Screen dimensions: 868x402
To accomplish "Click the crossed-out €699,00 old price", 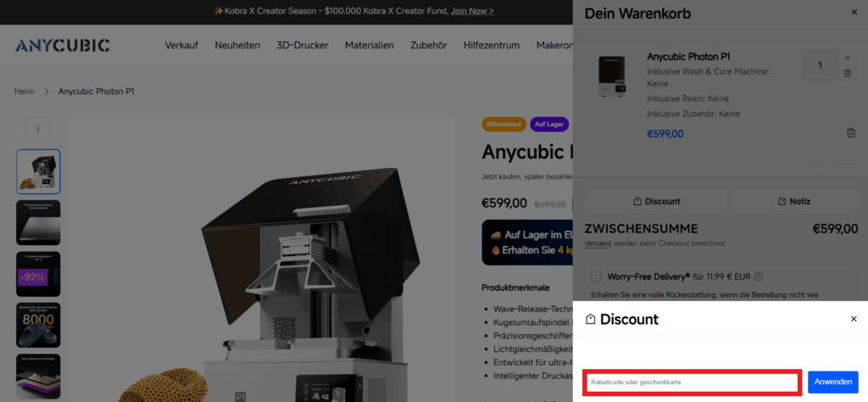I will [x=549, y=204].
